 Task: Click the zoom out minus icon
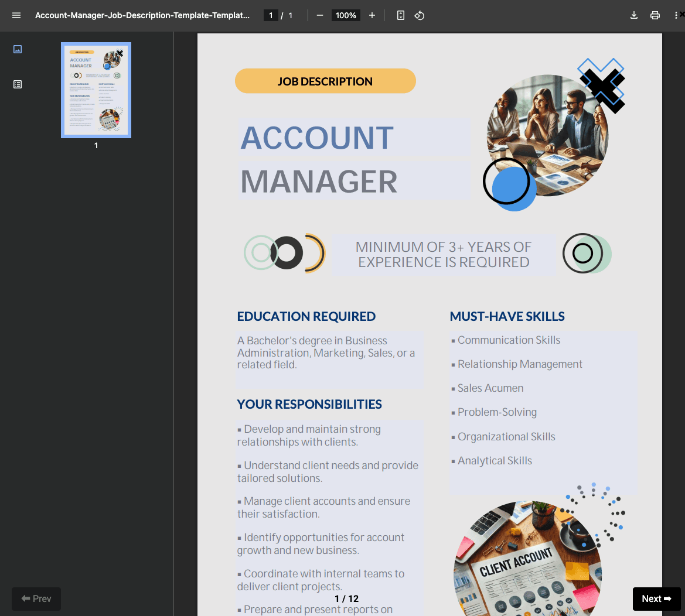coord(319,15)
